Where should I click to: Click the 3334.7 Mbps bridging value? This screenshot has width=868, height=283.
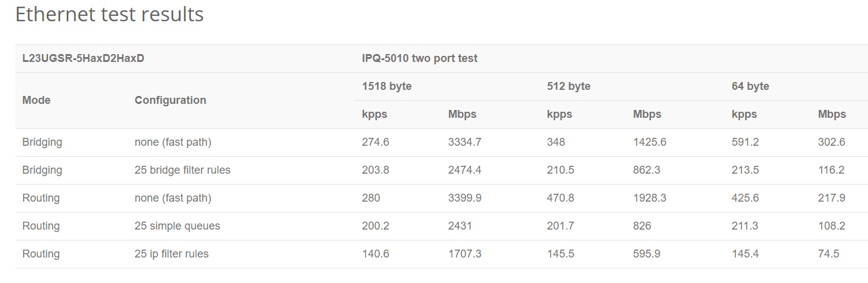pyautogui.click(x=464, y=142)
